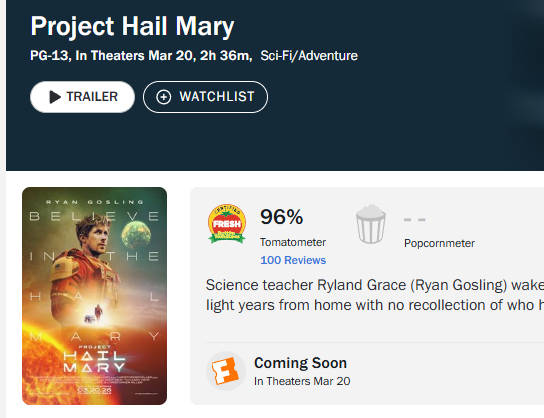Click the Coming Soon heading
This screenshot has height=418, width=544.
coord(300,363)
